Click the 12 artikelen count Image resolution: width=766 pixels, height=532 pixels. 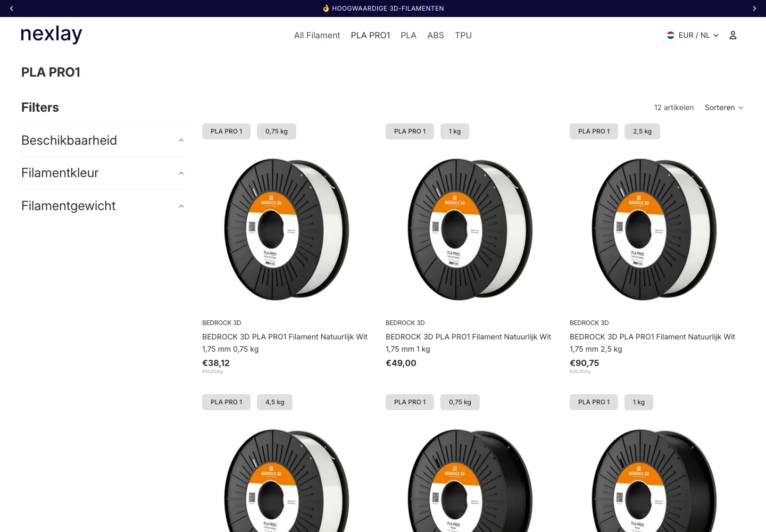(674, 107)
